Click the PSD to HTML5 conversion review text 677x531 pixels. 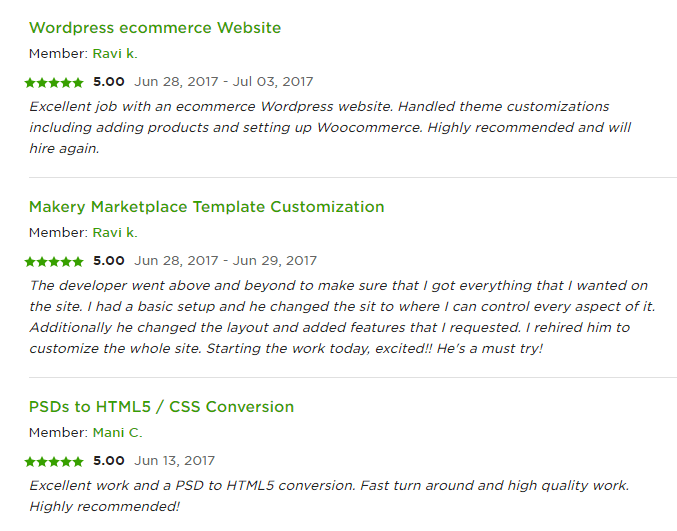pos(329,496)
